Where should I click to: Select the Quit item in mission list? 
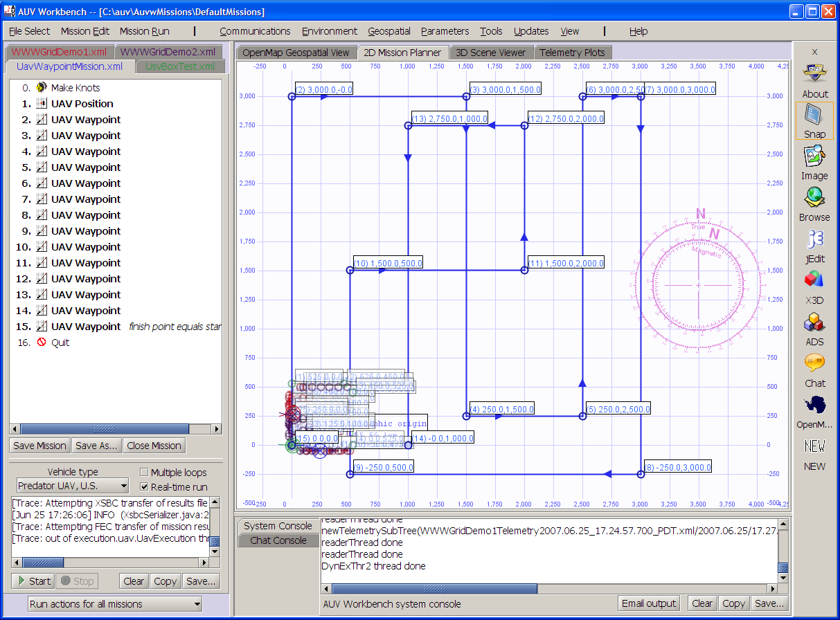coord(60,343)
